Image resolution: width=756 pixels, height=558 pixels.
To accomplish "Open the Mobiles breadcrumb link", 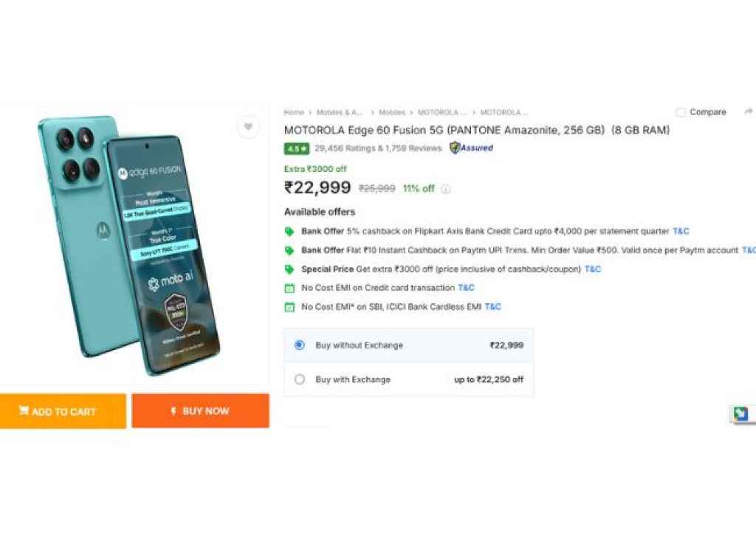I will tap(392, 112).
